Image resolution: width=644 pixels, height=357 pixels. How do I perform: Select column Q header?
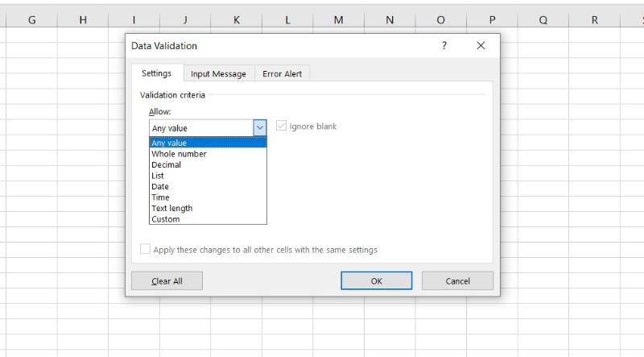click(x=543, y=20)
